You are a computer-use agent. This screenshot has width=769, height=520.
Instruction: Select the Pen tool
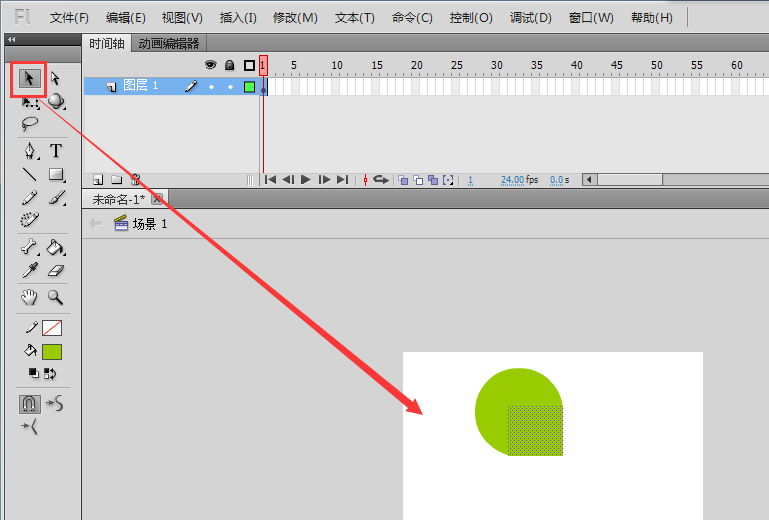(x=30, y=151)
